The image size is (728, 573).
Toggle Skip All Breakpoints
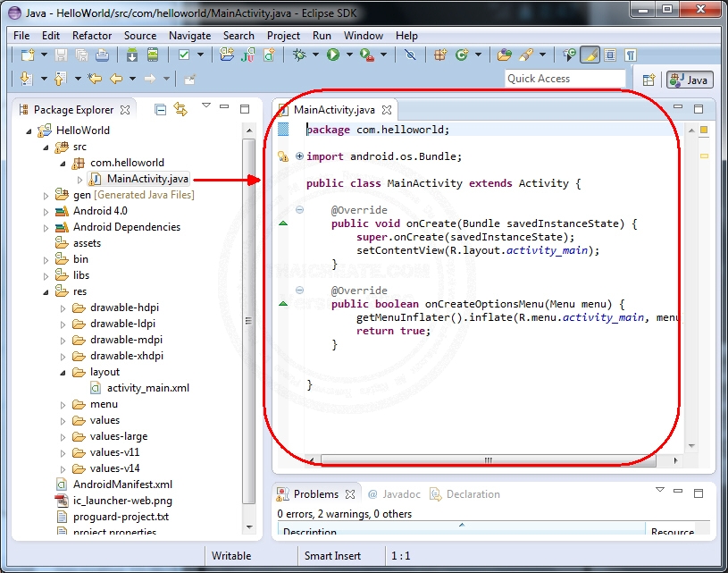tap(410, 55)
